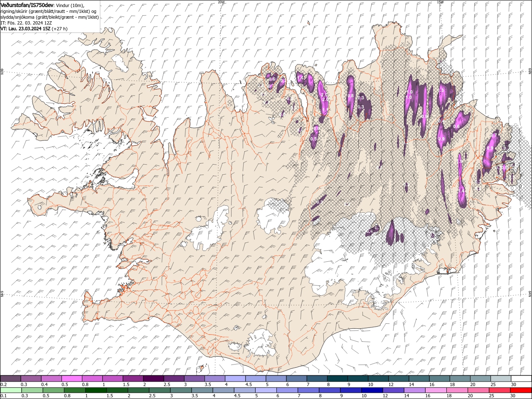532x399 pixels.
Task: Click the 'VT: Lau. 23.03.2024 15Z (+27 h)' line
Action: pos(34,29)
